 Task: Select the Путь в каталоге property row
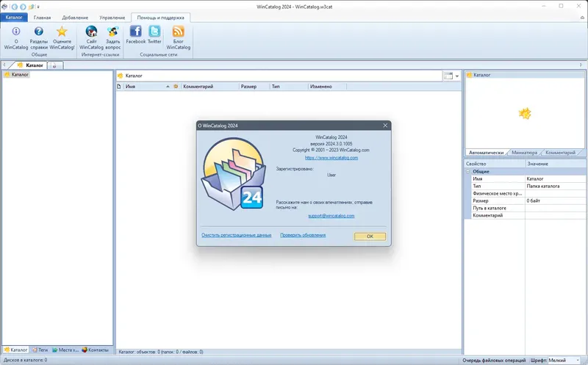tap(528, 208)
